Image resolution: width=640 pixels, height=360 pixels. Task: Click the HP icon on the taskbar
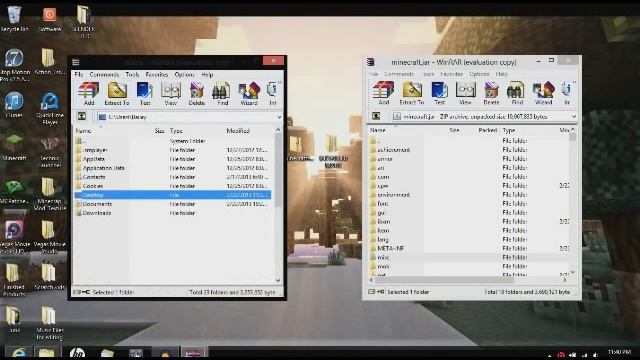pyautogui.click(x=76, y=353)
